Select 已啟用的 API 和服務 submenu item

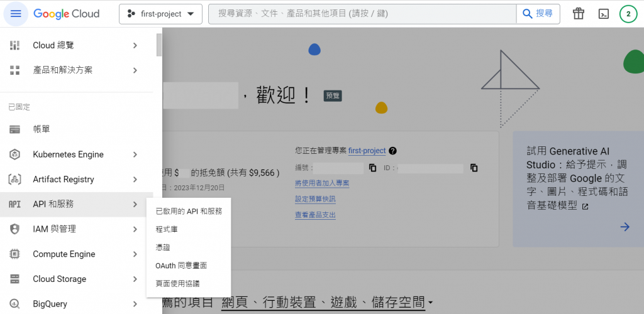(189, 212)
